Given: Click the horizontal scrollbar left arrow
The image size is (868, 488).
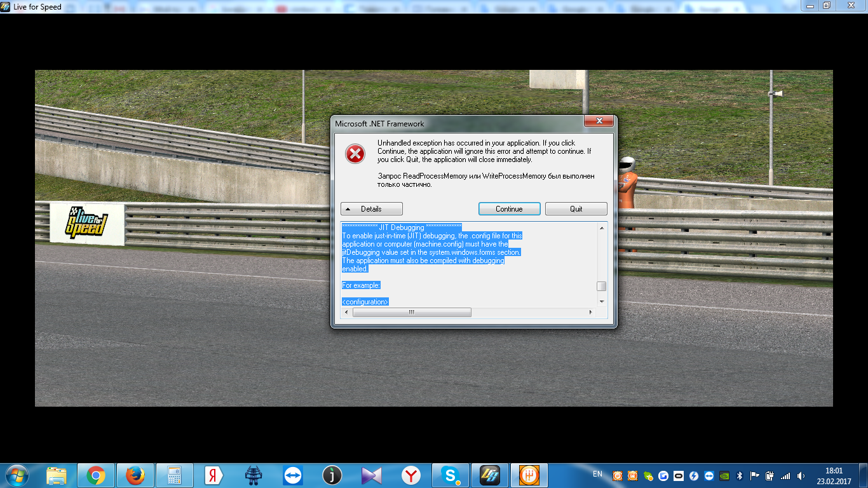Looking at the screenshot, I should [x=347, y=312].
